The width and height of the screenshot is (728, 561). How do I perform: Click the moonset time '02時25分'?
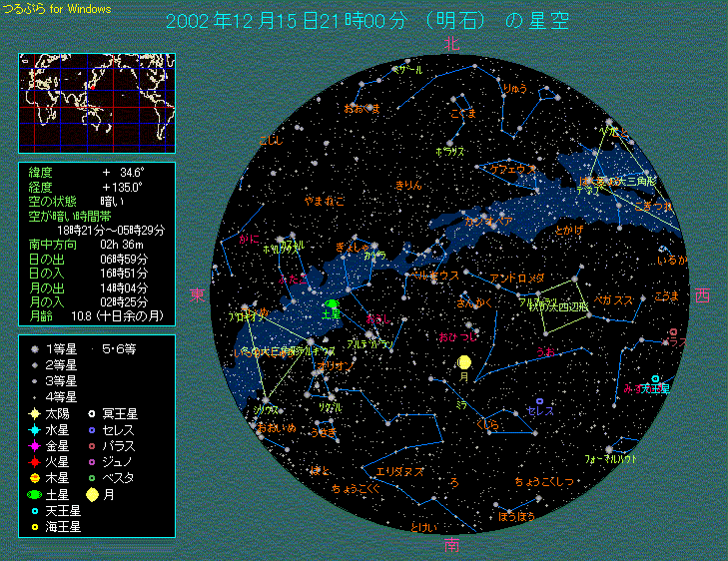(124, 302)
